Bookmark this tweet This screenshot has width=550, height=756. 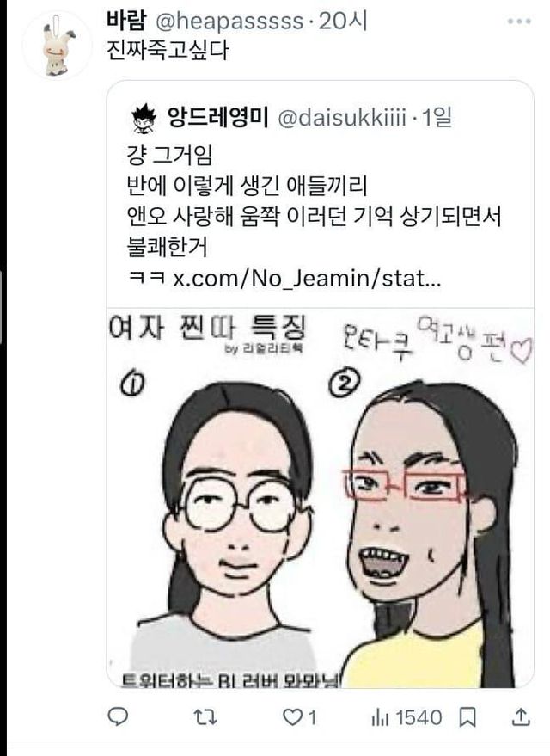467,717
